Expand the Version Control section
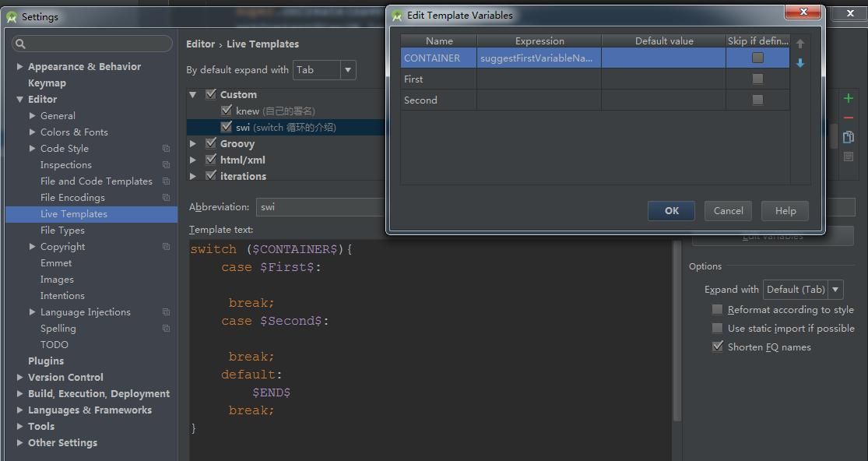Image resolution: width=868 pixels, height=461 pixels. tap(19, 377)
